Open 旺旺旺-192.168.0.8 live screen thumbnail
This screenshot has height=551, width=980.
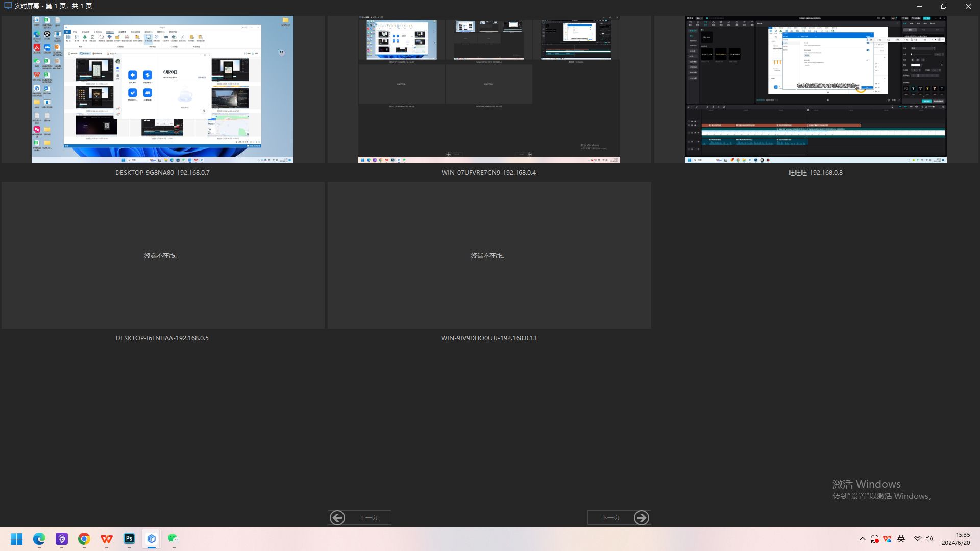click(x=816, y=89)
